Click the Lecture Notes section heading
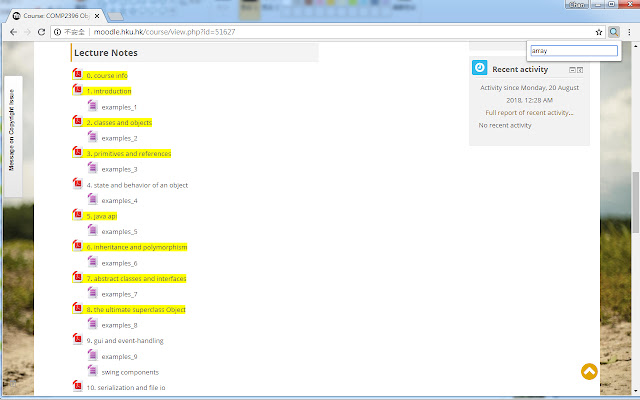640x400 pixels. pyautogui.click(x=106, y=53)
